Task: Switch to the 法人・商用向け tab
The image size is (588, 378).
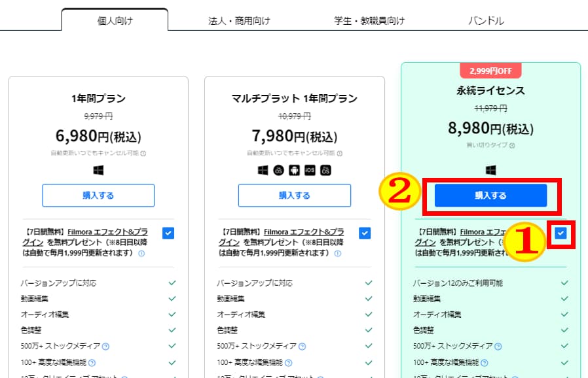Action: [239, 21]
